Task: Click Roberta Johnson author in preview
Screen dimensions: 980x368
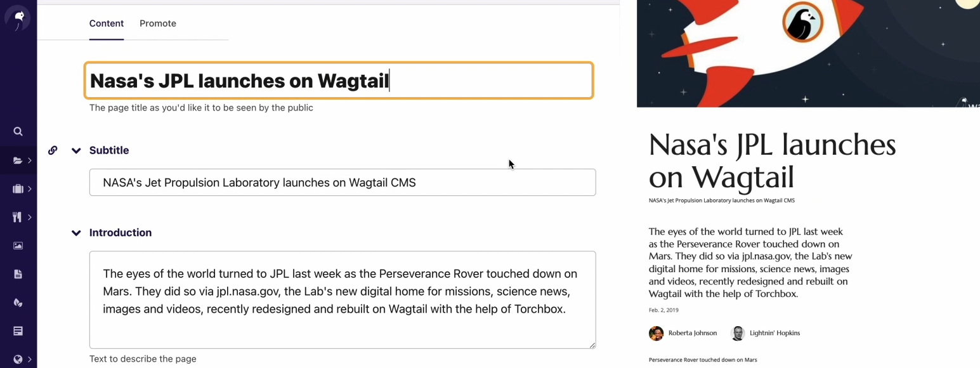Action: [683, 333]
